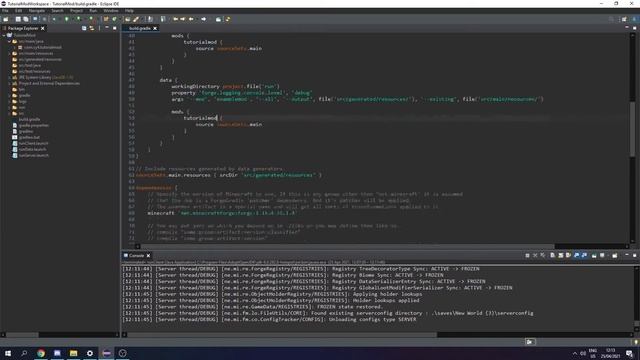Select build.gradle in Package Explorer
The height and width of the screenshot is (360, 640).
[29, 119]
